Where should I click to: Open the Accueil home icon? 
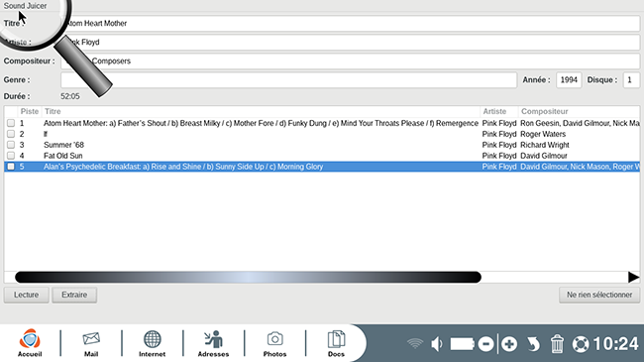pyautogui.click(x=30, y=343)
